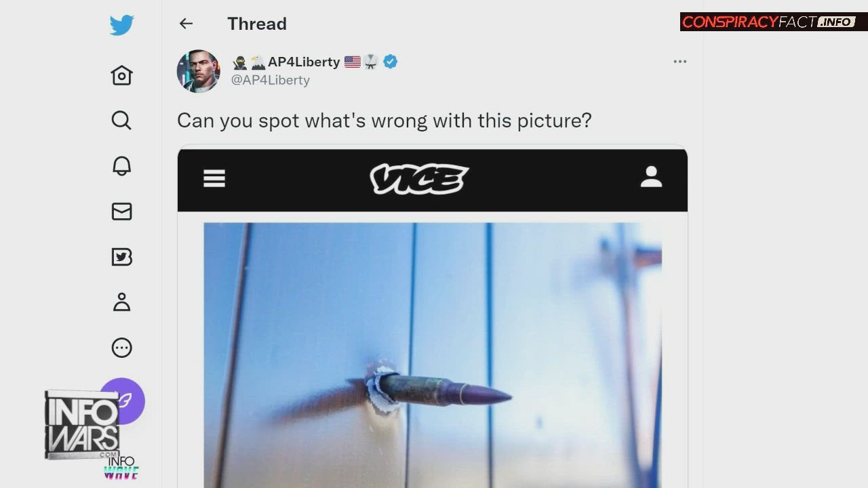
Task: Click the @AP4Liberty handle
Action: pyautogui.click(x=271, y=80)
